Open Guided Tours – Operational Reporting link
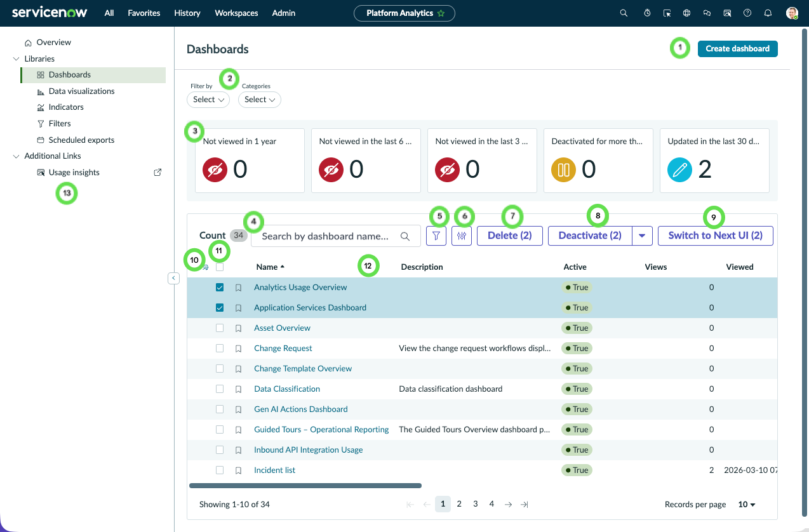 (321, 430)
